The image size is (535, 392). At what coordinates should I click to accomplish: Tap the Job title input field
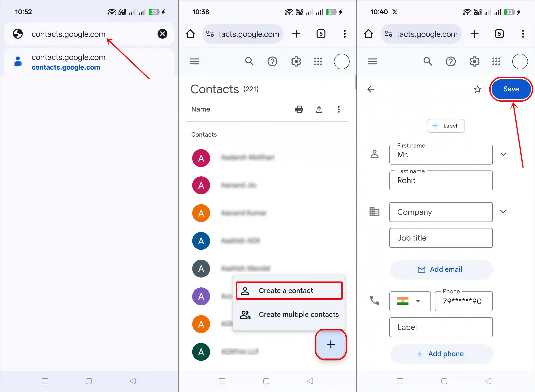[441, 238]
